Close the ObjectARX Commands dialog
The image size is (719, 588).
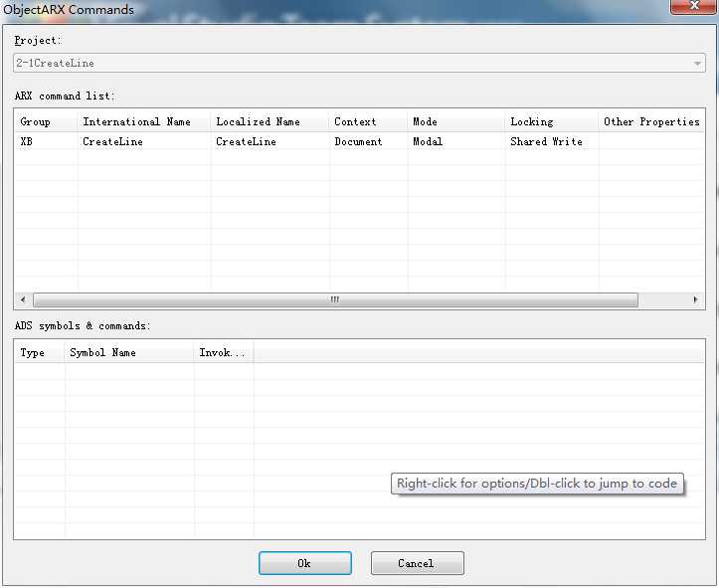tap(693, 6)
